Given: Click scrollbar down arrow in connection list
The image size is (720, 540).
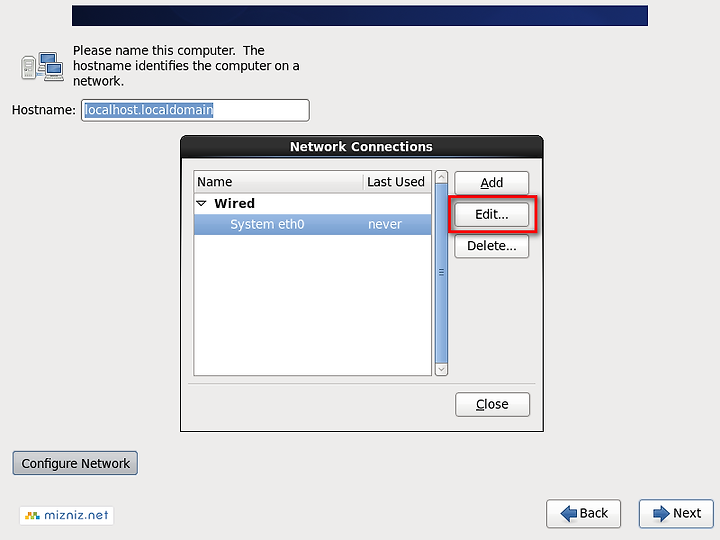Looking at the screenshot, I should click(441, 369).
